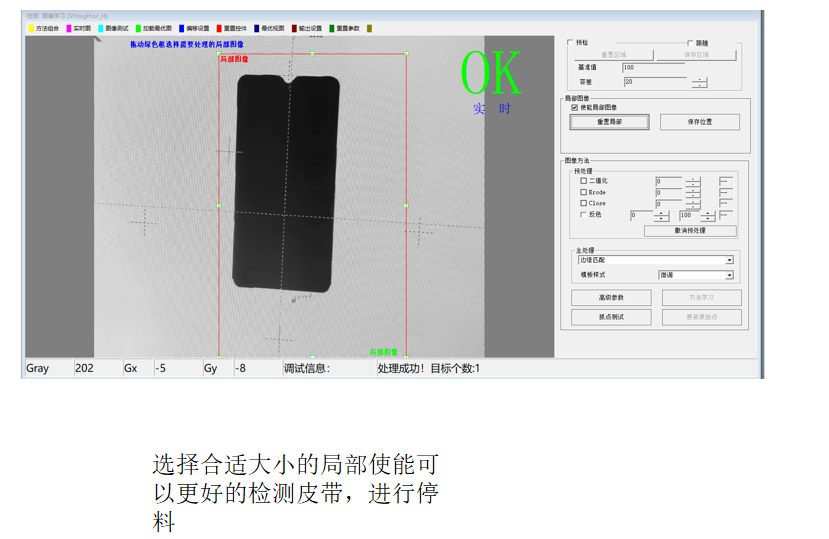Enable the 二值化 preprocessing checkbox
Viewport: 829px width, 539px height.
pos(584,181)
